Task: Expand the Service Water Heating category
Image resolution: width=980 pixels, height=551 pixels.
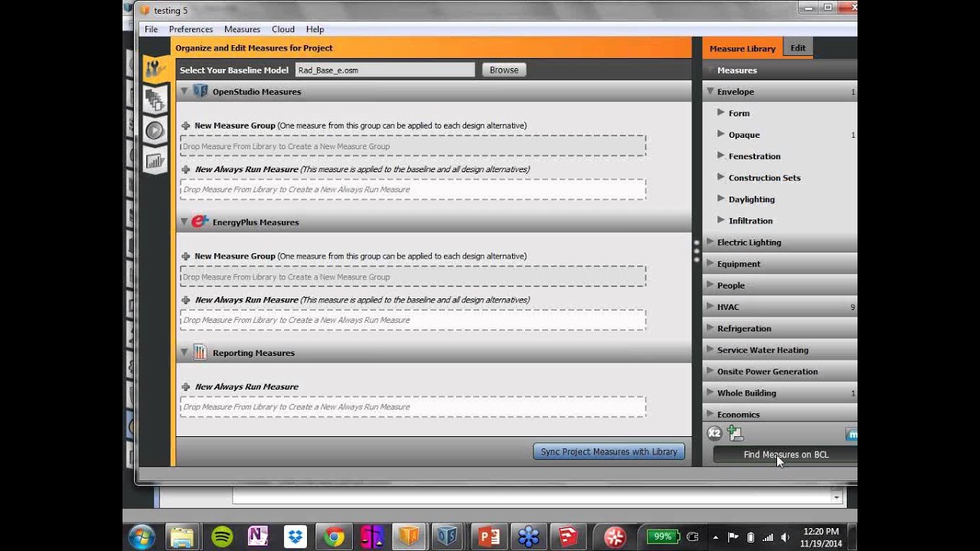Action: point(709,349)
